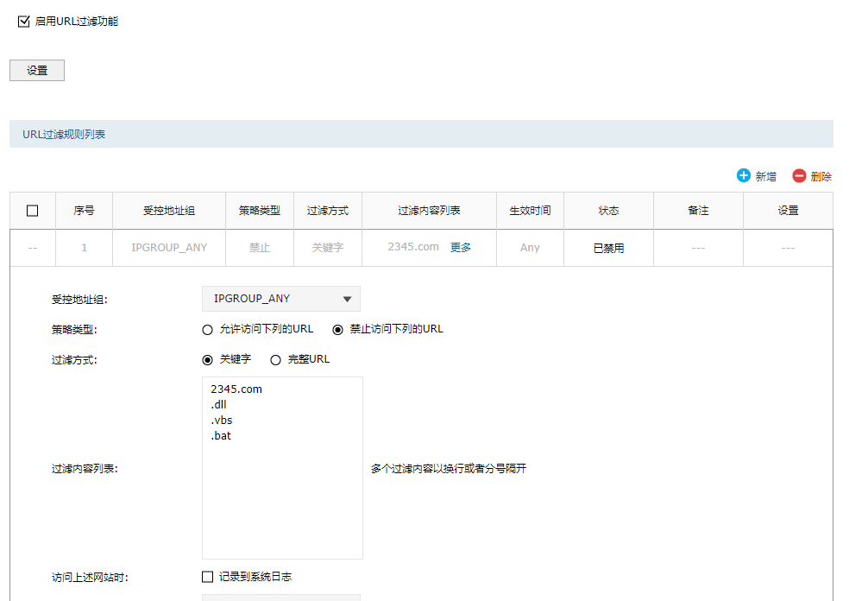The width and height of the screenshot is (868, 601).
Task: Click the 序号 column header
Action: coord(85,211)
